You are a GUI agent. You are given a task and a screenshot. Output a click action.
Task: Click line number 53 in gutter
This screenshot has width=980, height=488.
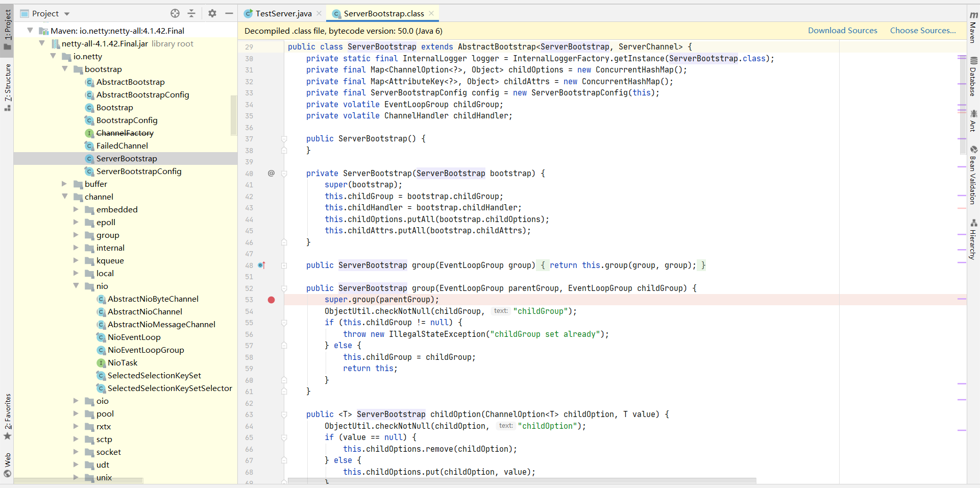pos(249,300)
